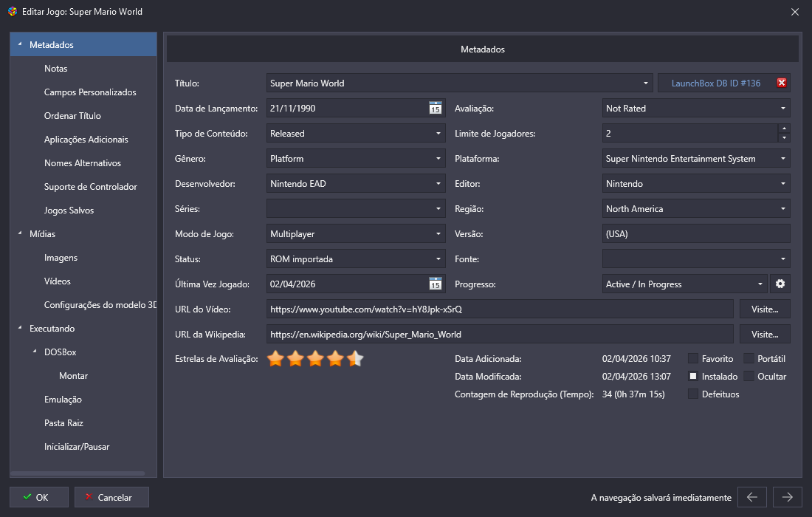Screen dimensions: 812x517
Task: Click the gear icon beside Progresso
Action: (x=780, y=284)
